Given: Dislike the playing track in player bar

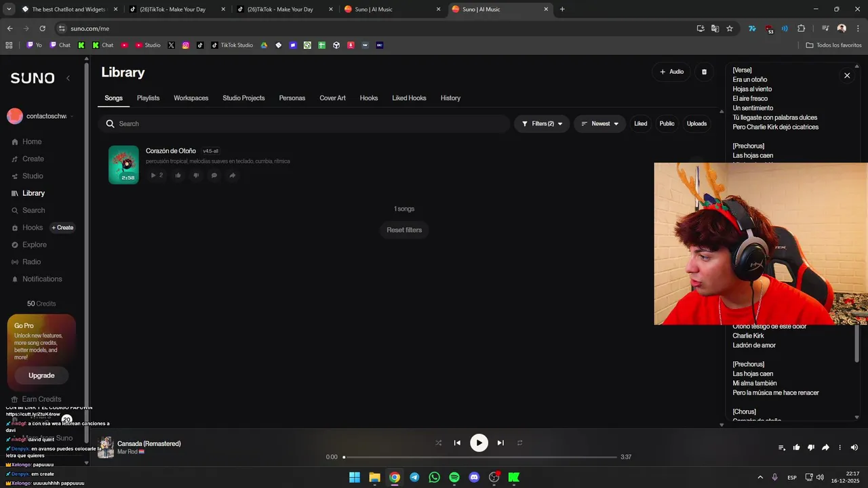Looking at the screenshot, I should tap(811, 447).
